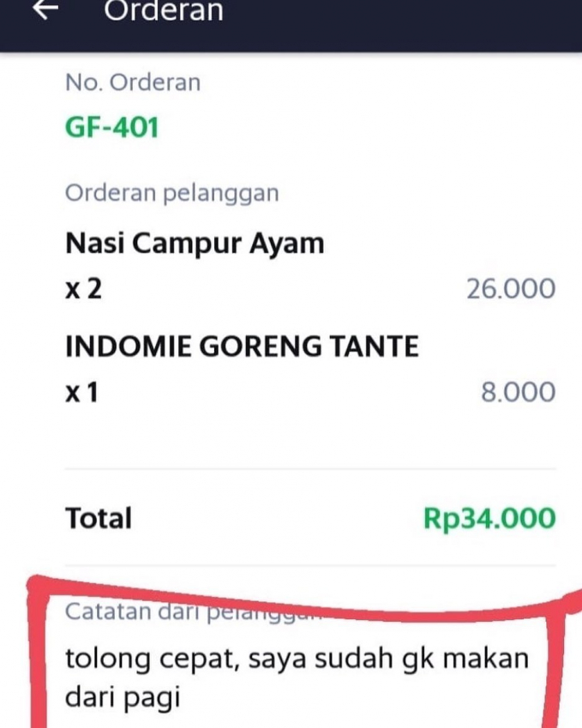582x728 pixels.
Task: Select the INDOMIE GORENG TANTE item
Action: point(242,346)
